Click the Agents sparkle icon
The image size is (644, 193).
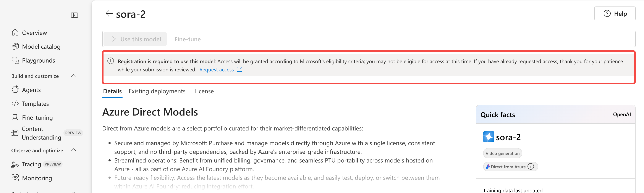click(x=15, y=89)
